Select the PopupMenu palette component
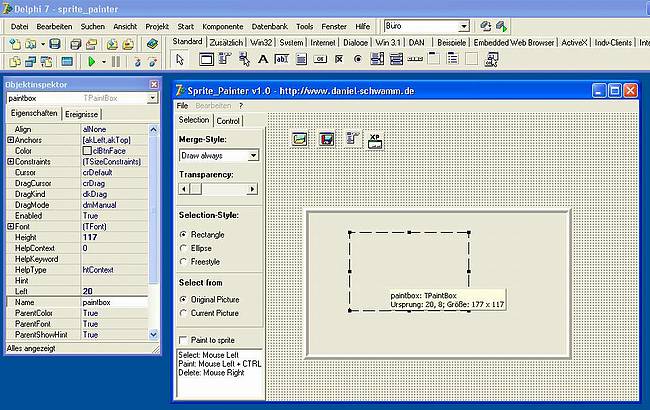Image resolution: width=650 pixels, height=410 pixels. click(x=244, y=59)
